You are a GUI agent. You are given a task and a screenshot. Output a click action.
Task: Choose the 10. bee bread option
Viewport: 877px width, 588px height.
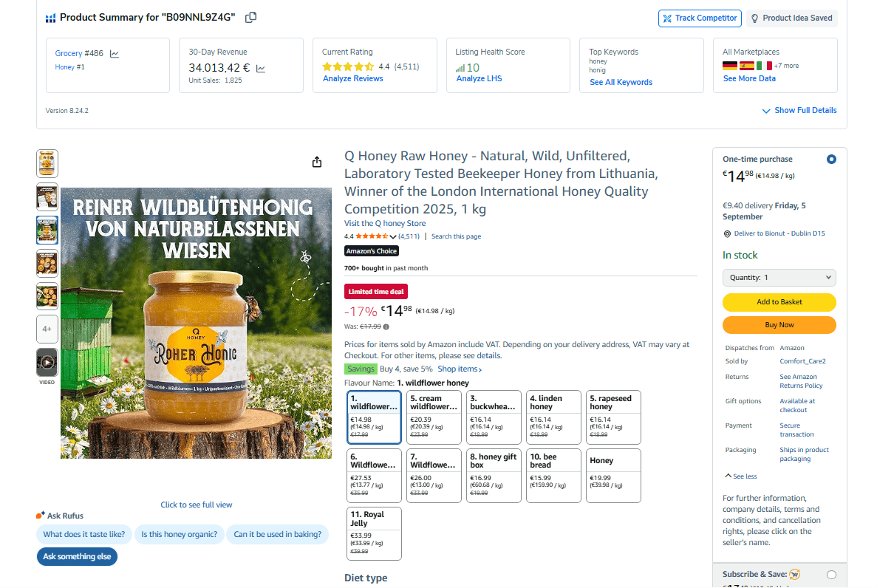click(x=553, y=476)
